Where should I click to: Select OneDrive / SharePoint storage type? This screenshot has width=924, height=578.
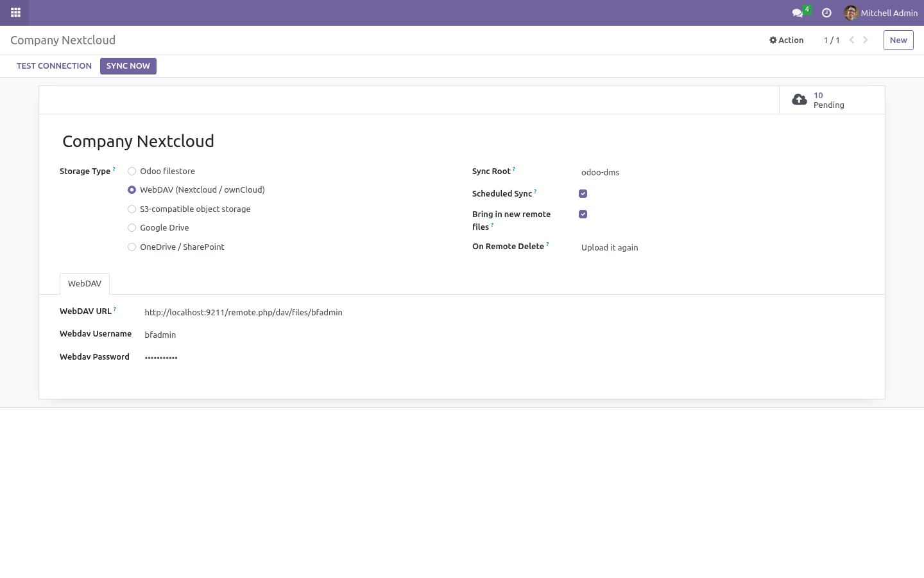tap(132, 247)
